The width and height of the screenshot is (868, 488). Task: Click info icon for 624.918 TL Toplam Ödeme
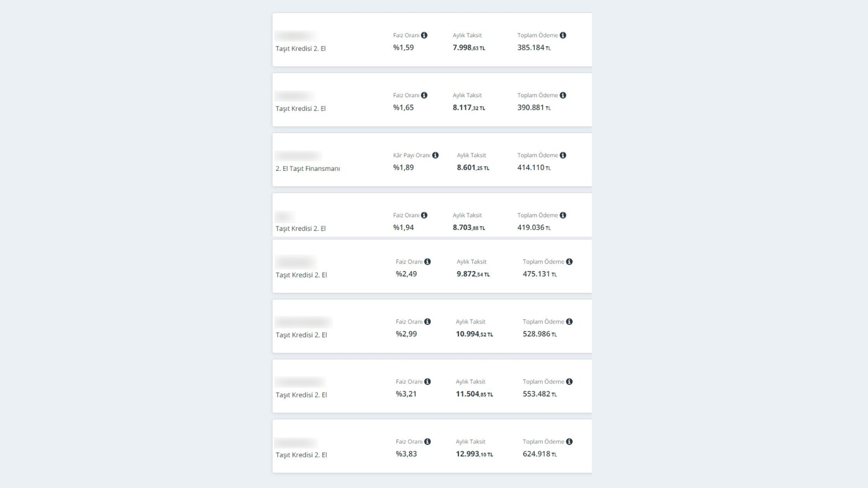tap(569, 442)
